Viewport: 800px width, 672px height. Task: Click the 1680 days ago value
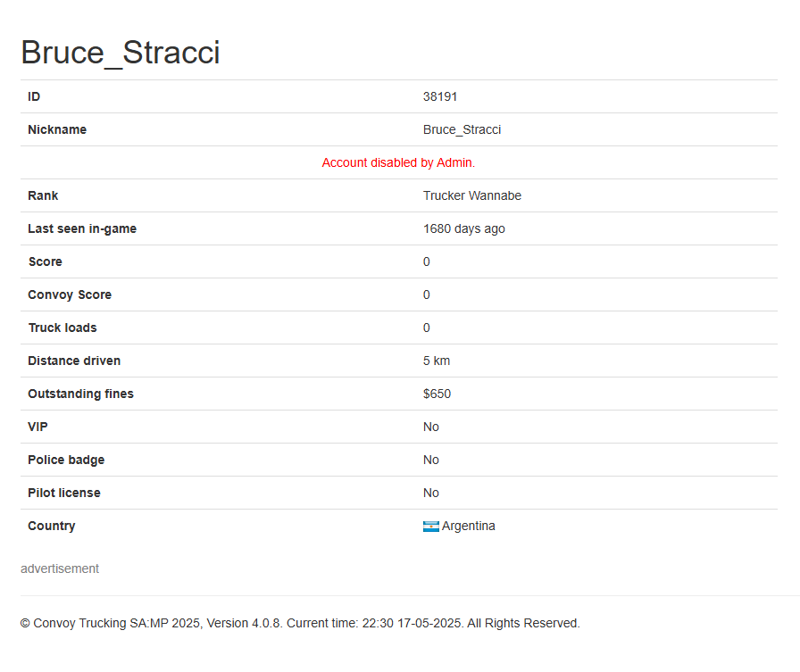[x=463, y=229]
